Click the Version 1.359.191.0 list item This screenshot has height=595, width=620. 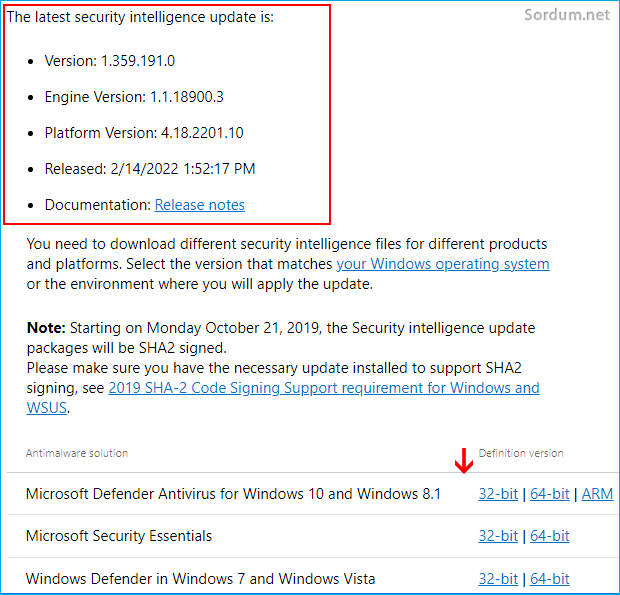pos(110,61)
